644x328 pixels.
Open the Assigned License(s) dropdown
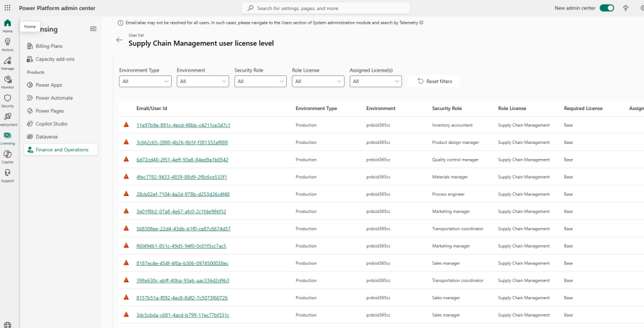click(375, 81)
